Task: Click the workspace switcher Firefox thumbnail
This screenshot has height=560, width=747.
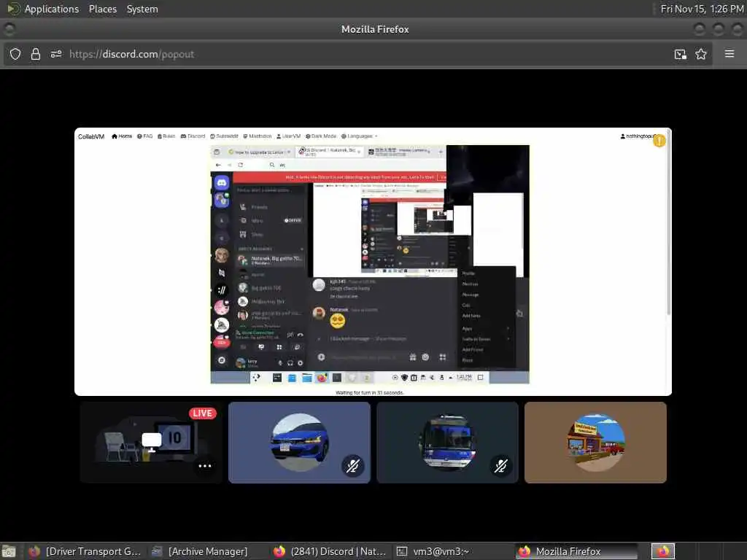Action: tap(662, 551)
